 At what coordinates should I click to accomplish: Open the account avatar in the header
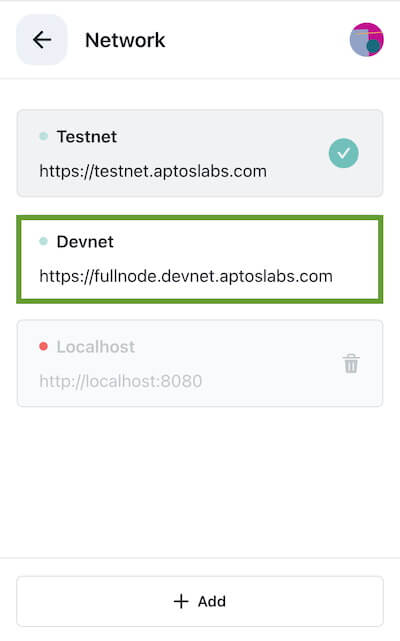click(x=366, y=40)
